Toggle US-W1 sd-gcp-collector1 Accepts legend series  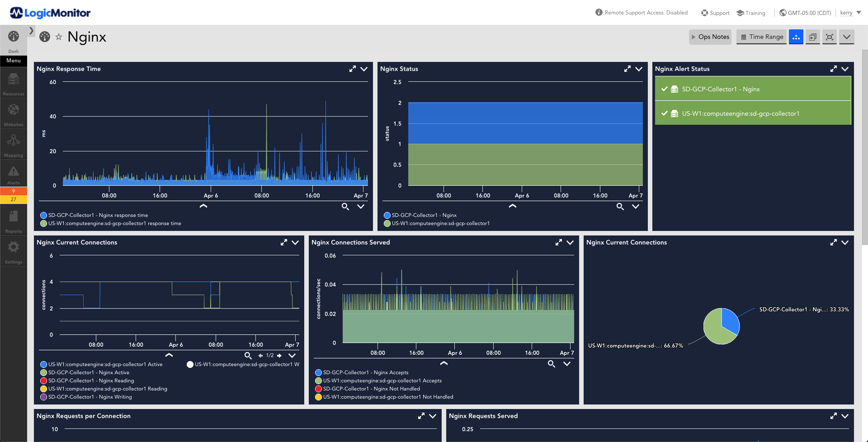pos(378,381)
